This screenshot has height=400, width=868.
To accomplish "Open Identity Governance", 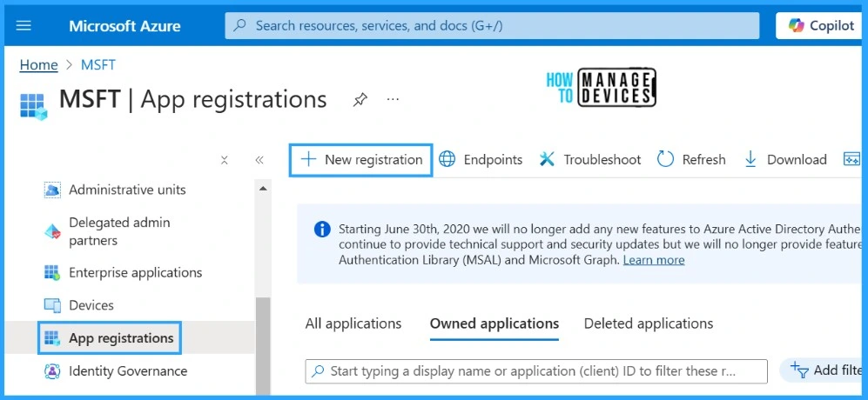I will coord(130,370).
